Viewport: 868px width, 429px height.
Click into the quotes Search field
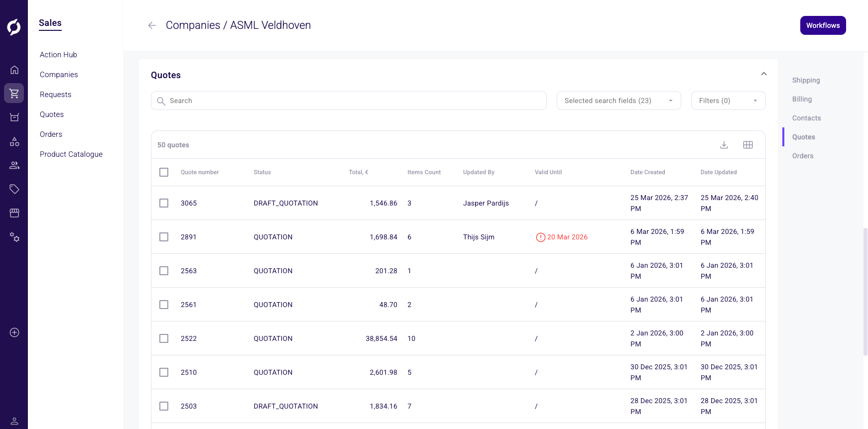click(349, 101)
